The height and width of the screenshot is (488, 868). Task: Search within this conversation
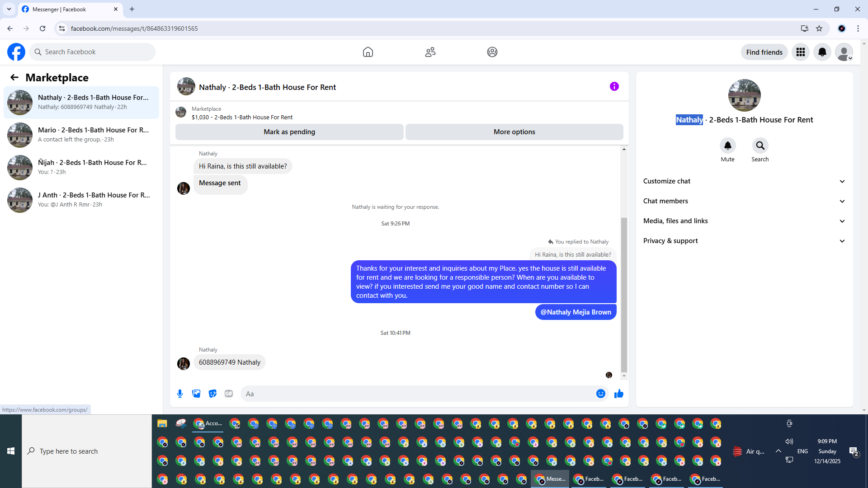point(760,146)
